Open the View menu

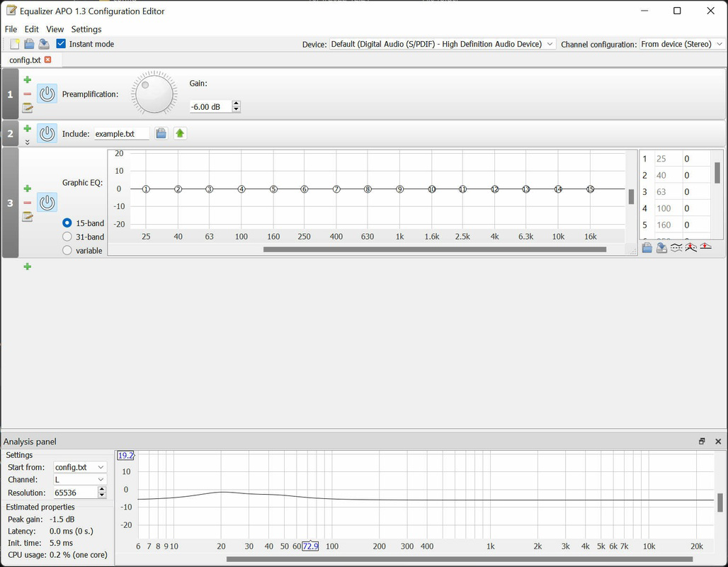point(55,29)
